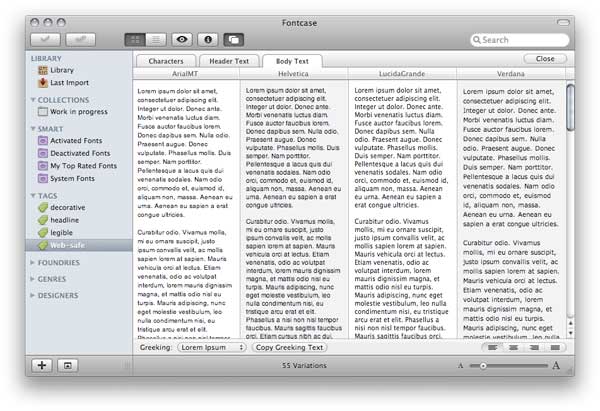Switch to list view mode
This screenshot has height=411, width=600.
click(x=156, y=39)
